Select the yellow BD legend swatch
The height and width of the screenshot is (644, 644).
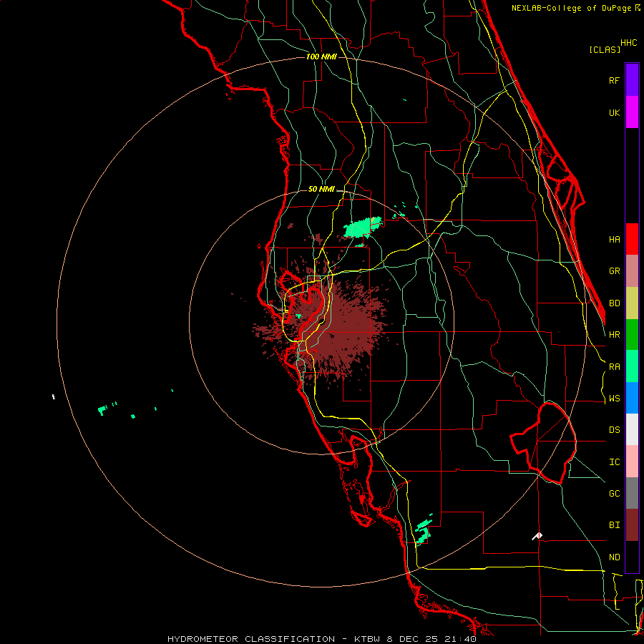tap(632, 303)
